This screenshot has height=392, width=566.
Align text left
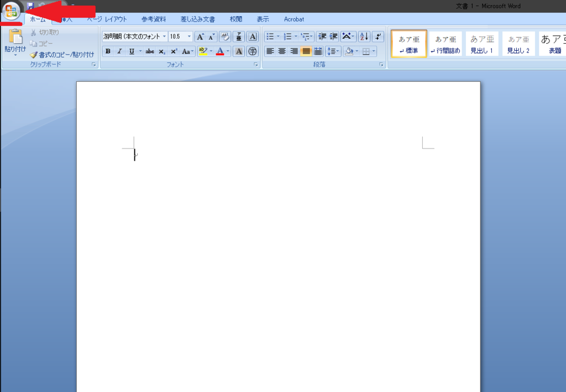tap(270, 51)
